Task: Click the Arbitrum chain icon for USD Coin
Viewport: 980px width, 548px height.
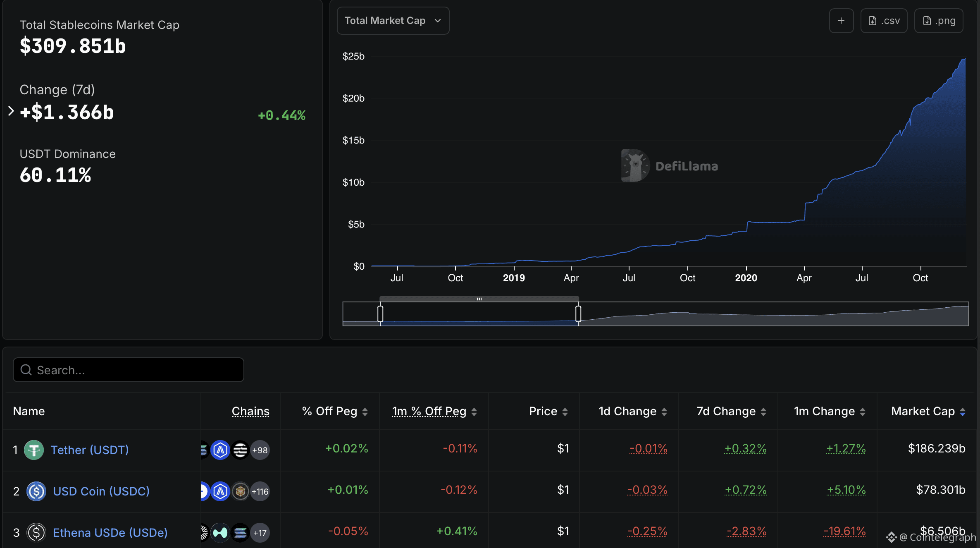Action: click(221, 491)
